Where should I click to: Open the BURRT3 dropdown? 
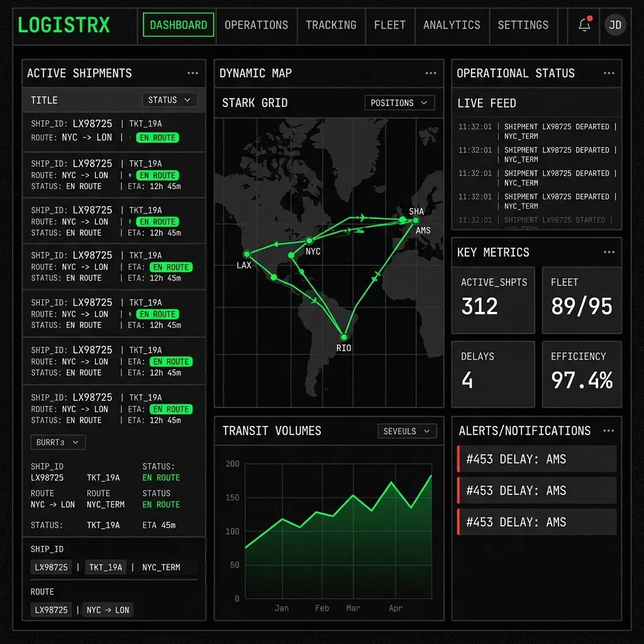[57, 442]
